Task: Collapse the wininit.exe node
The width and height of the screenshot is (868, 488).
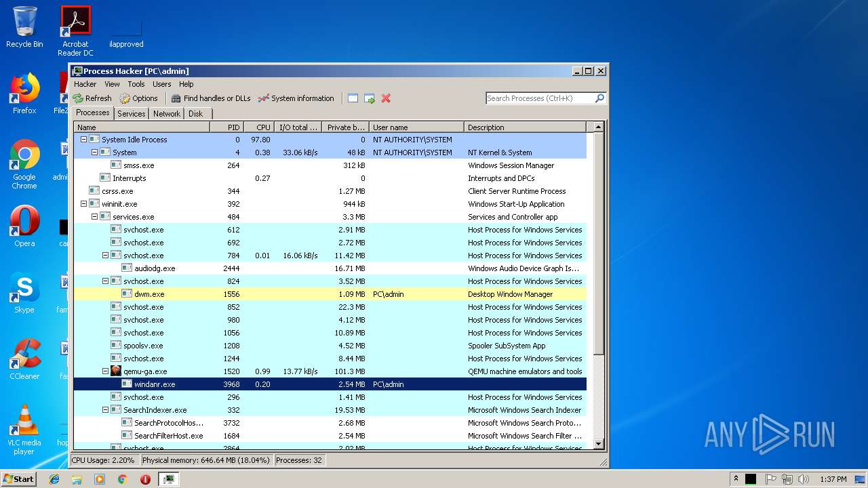Action: tap(84, 204)
